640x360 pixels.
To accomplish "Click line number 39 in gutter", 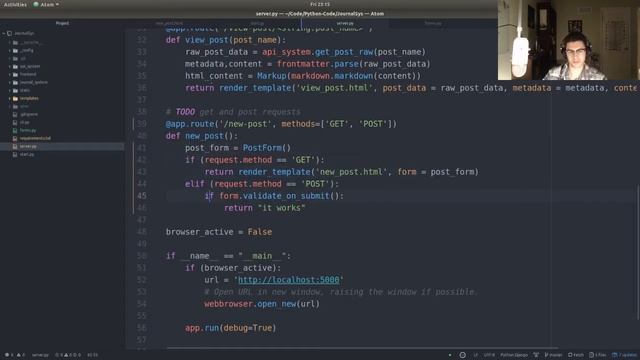I will (141, 124).
